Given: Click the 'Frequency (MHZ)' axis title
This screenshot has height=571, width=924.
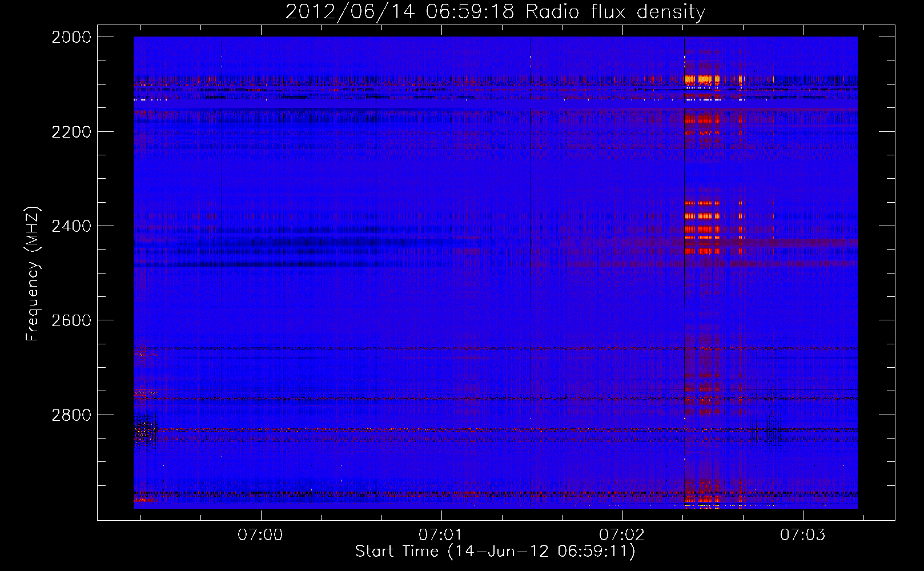Looking at the screenshot, I should [33, 274].
